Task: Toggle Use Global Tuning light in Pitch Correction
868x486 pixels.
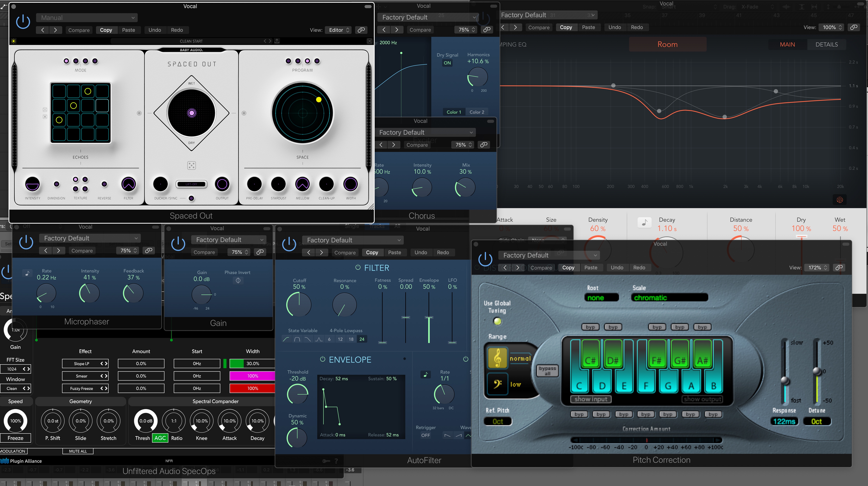Action: (x=497, y=321)
